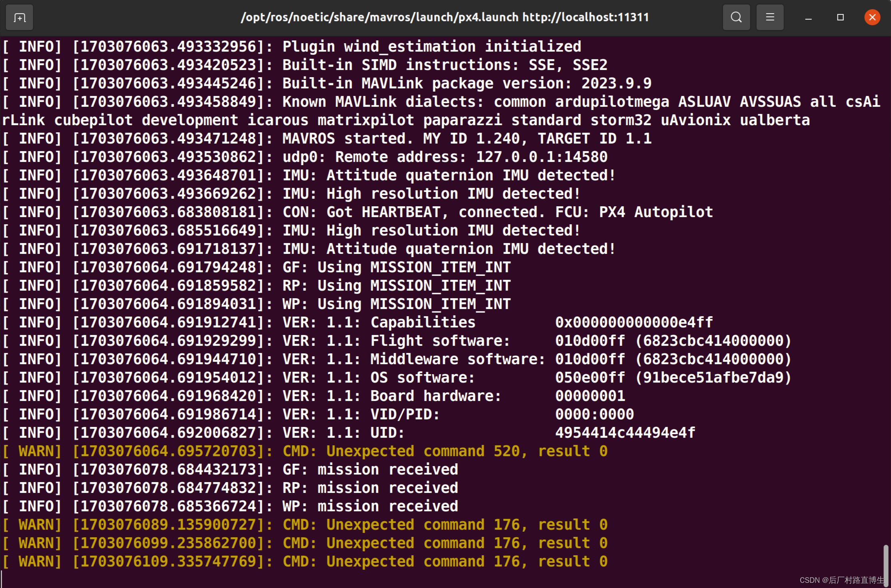Screen dimensions: 891x588
Task: Click 'MAVROS started. MY ID 1.240' line
Action: tap(327, 139)
